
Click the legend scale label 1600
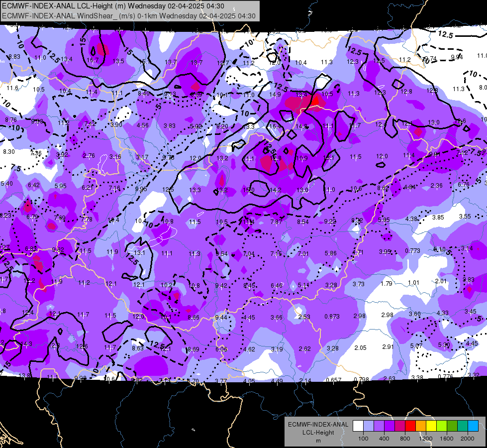point(446,439)
